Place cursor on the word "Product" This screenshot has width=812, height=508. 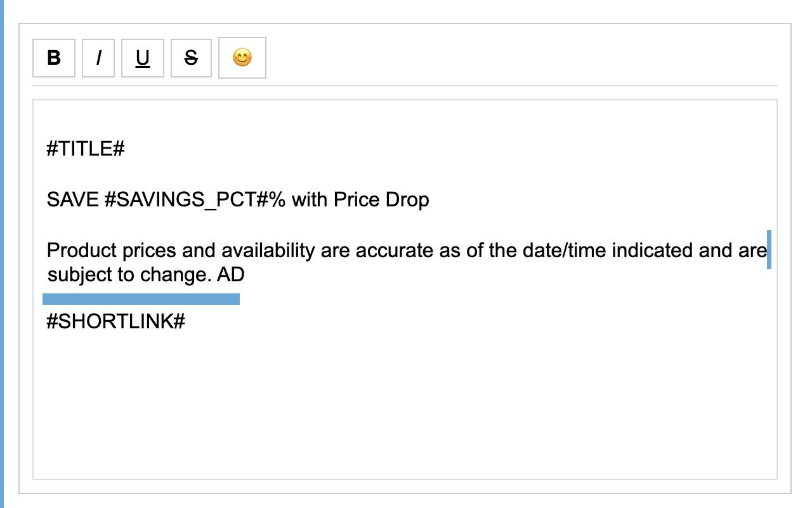point(81,251)
